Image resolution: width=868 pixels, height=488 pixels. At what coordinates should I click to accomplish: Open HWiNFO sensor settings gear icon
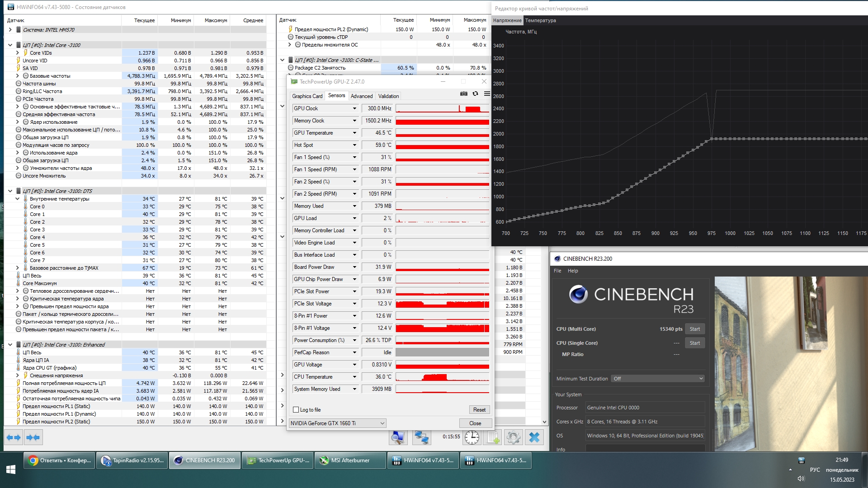[513, 437]
